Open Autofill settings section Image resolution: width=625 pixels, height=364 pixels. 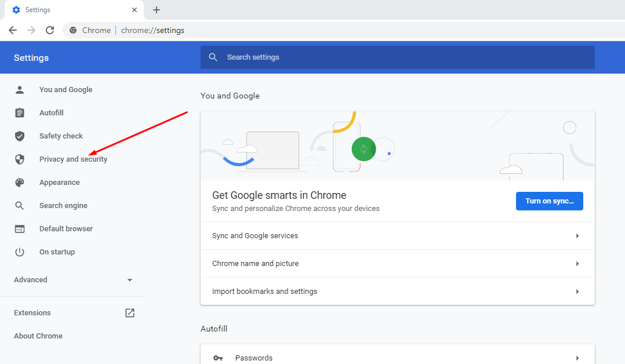(52, 113)
